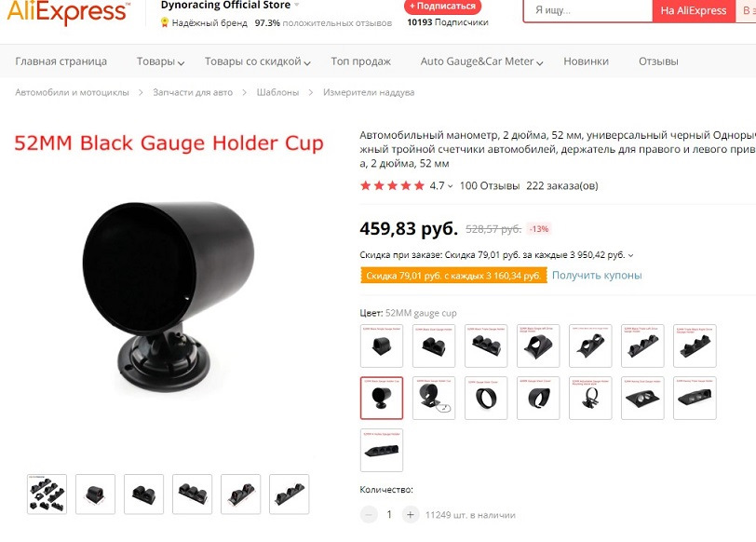Pick the adjustable clamp gauge holder variant
The width and height of the screenshot is (756, 542).
tap(590, 398)
